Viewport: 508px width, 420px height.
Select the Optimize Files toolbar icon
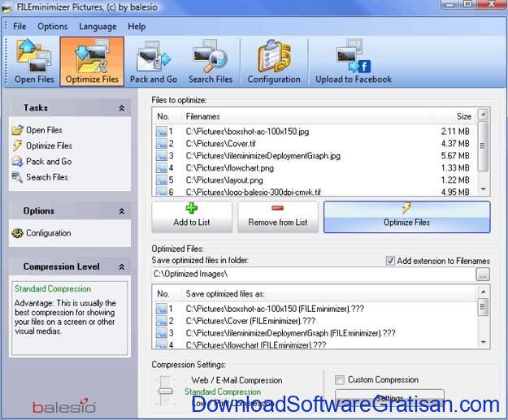tap(92, 61)
